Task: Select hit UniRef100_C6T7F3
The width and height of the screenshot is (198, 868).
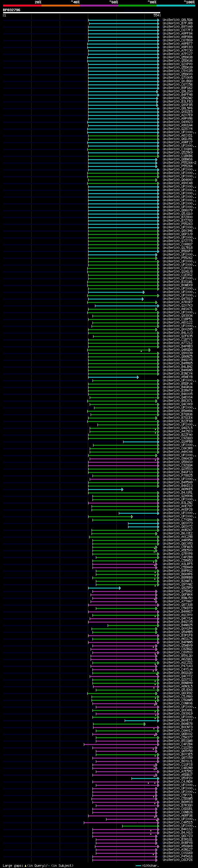Action: pyautogui.click(x=178, y=30)
